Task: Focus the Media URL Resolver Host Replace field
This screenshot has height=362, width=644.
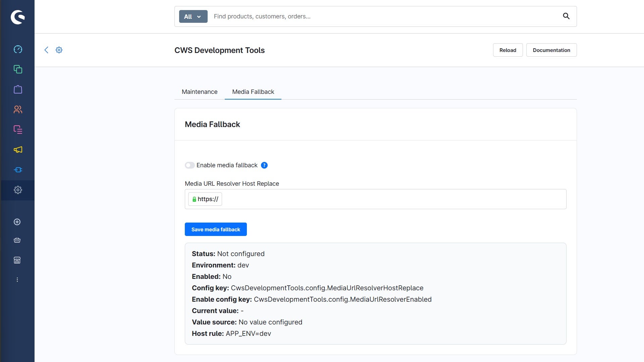Action: coord(376,199)
